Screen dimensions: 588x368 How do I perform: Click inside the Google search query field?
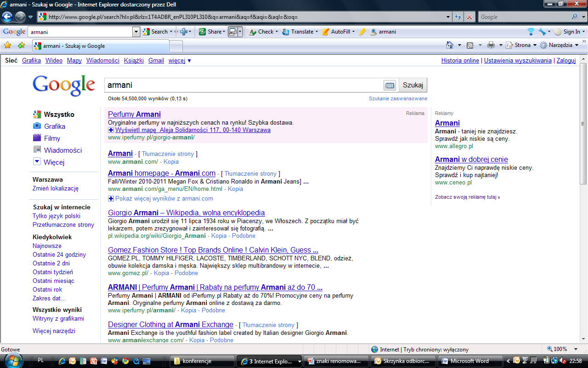pyautogui.click(x=243, y=85)
